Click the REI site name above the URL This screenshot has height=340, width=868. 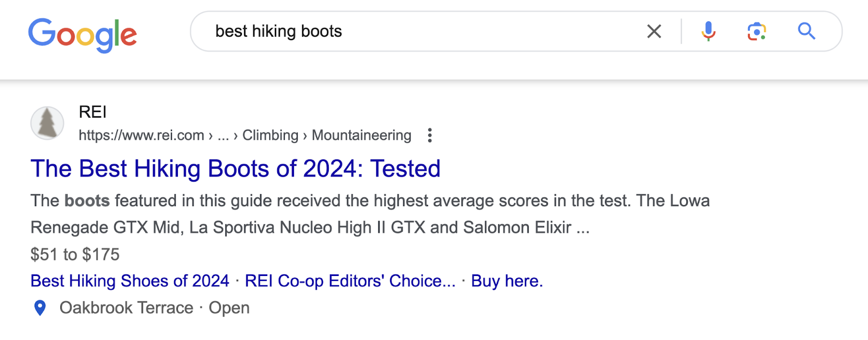tap(91, 111)
